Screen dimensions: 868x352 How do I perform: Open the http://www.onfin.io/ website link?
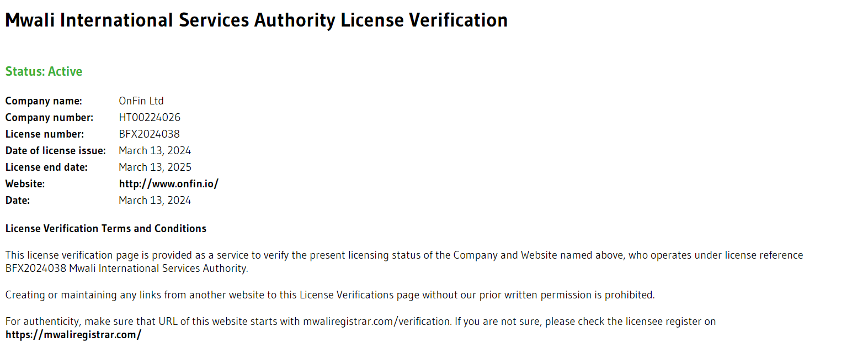click(x=168, y=184)
